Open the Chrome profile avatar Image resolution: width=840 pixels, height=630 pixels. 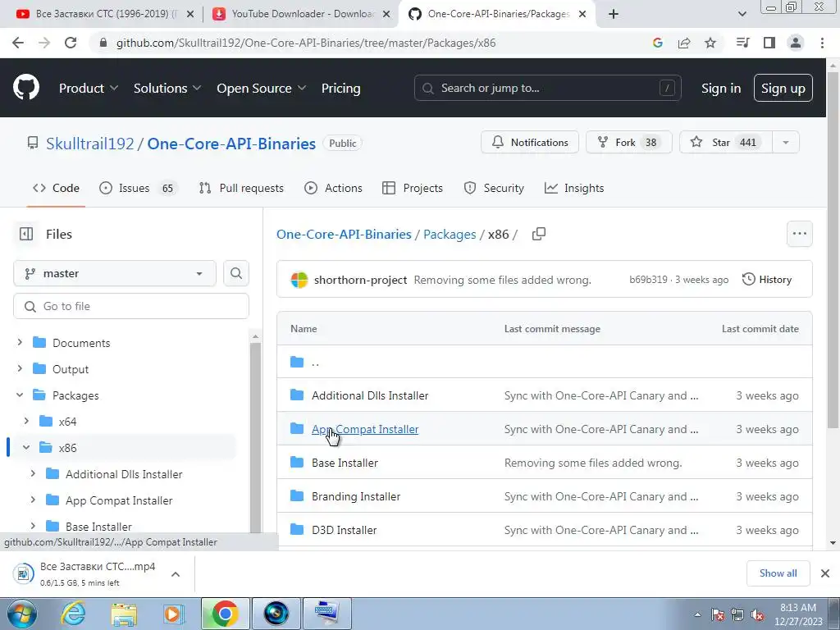point(796,43)
